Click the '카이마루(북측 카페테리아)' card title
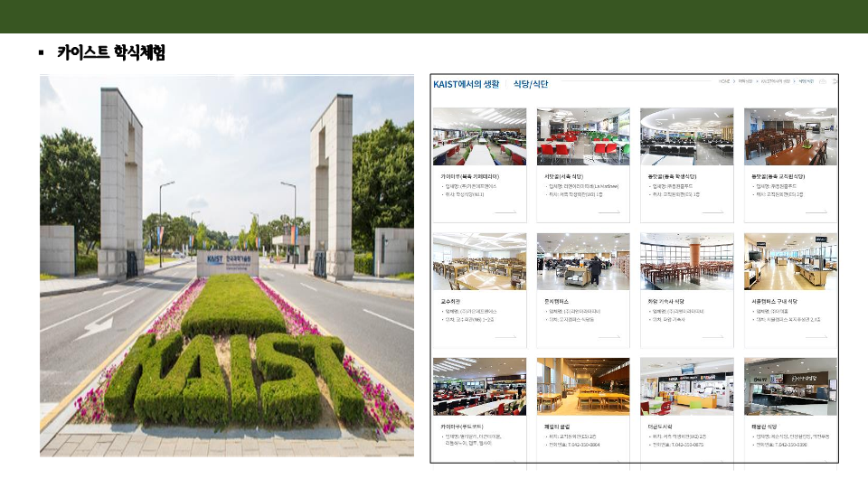 tap(470, 176)
